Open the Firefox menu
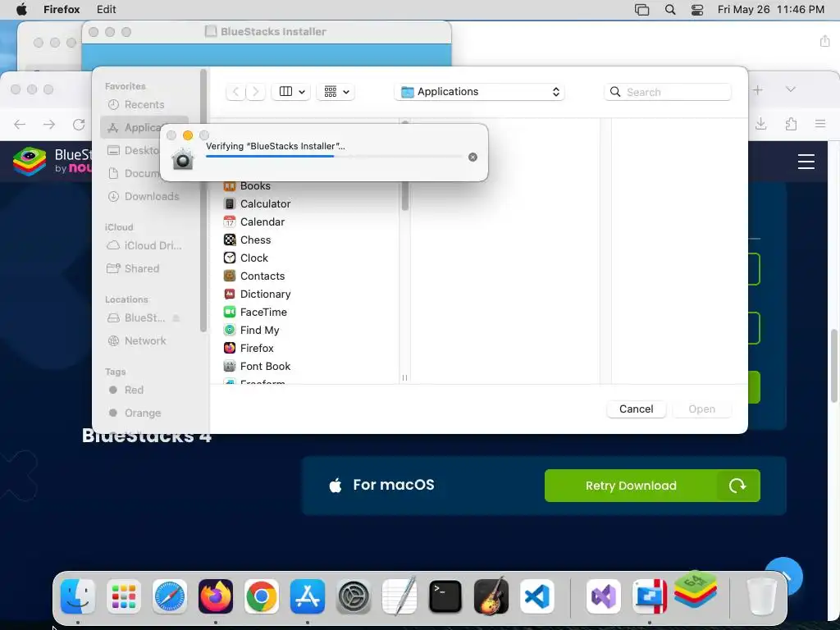The width and height of the screenshot is (840, 630). tap(62, 10)
